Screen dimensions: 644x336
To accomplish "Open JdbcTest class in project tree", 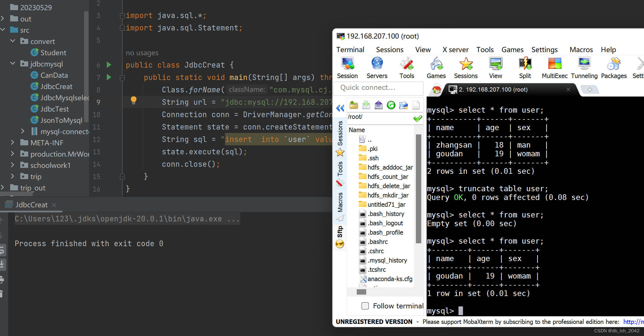I will tap(54, 109).
